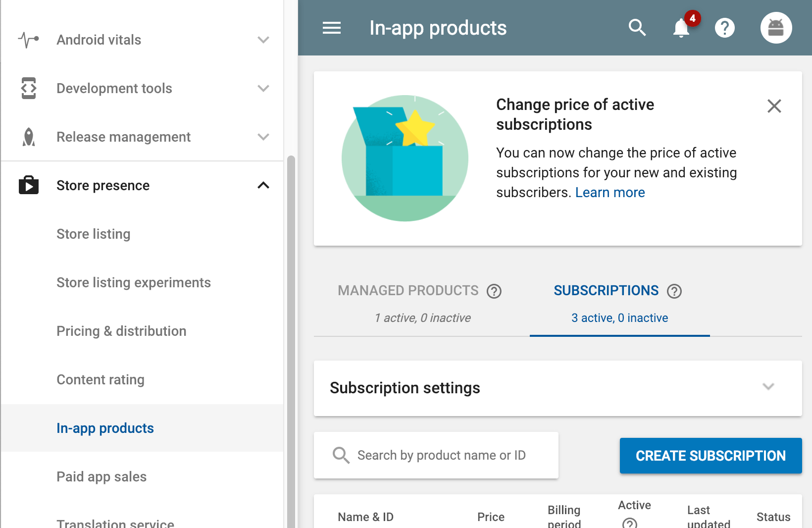Screen dimensions: 812x528
Task: Open notifications bell with 4 alerts
Action: pyautogui.click(x=681, y=28)
